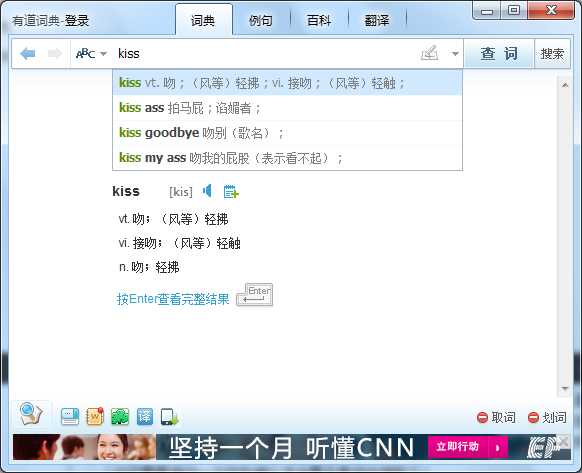Open the handwriting input pencil icon
Image resolution: width=582 pixels, height=473 pixels.
[x=429, y=54]
